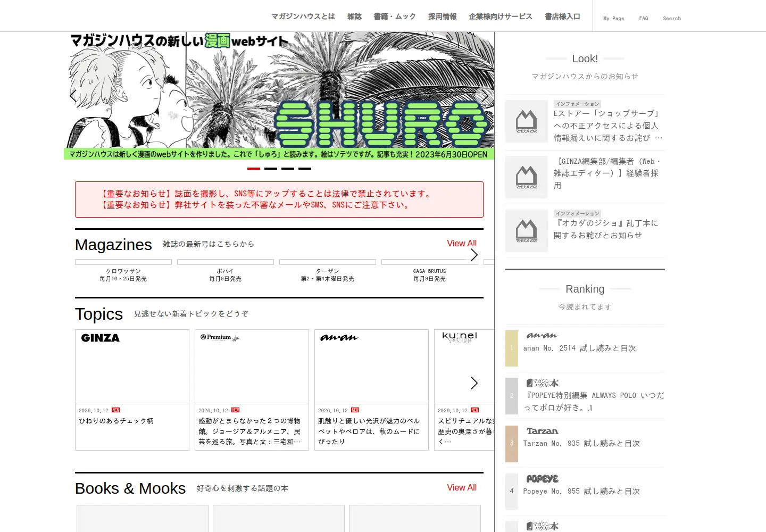766x532 pixels.
Task: Open CASA BRUTUS magazine entry
Action: [x=430, y=271]
